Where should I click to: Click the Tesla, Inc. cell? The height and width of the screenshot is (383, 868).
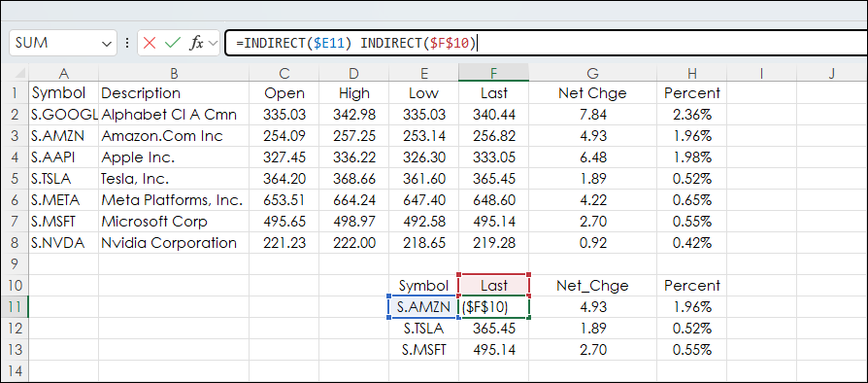(174, 179)
